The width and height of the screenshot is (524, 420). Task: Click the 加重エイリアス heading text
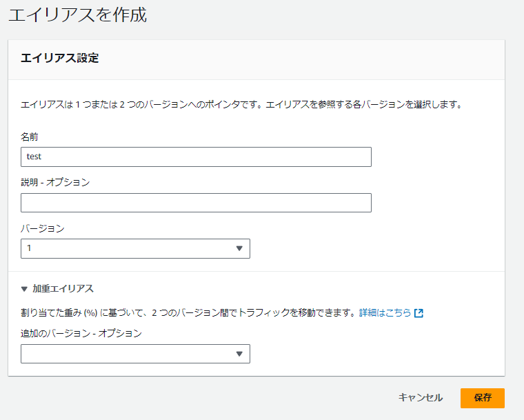63,289
